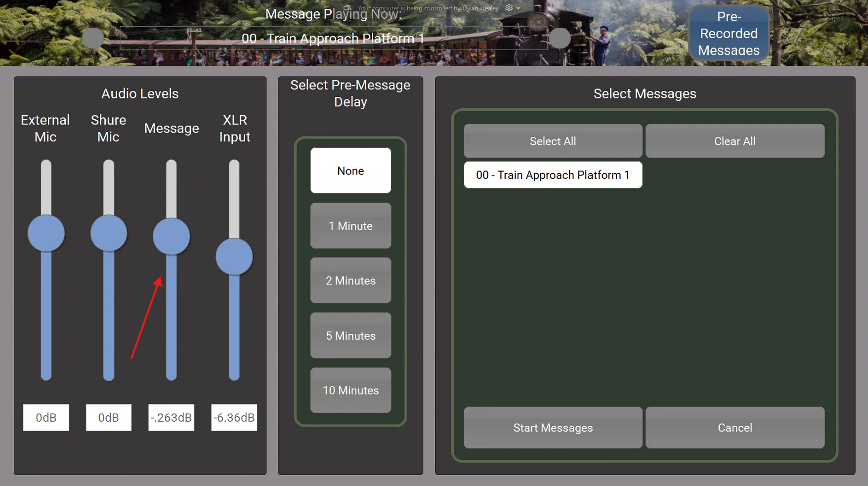Click XLR Input slider handle
This screenshot has height=486, width=868.
point(234,257)
